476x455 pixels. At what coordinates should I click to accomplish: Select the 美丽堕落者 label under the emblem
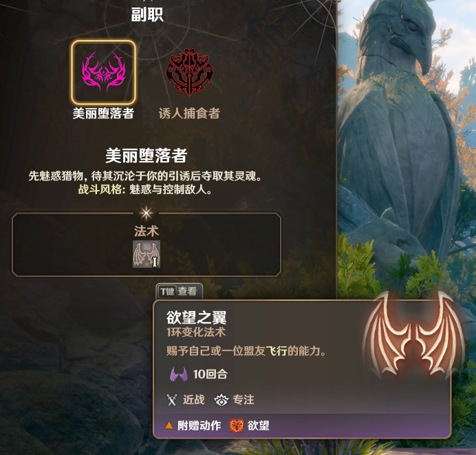click(103, 114)
